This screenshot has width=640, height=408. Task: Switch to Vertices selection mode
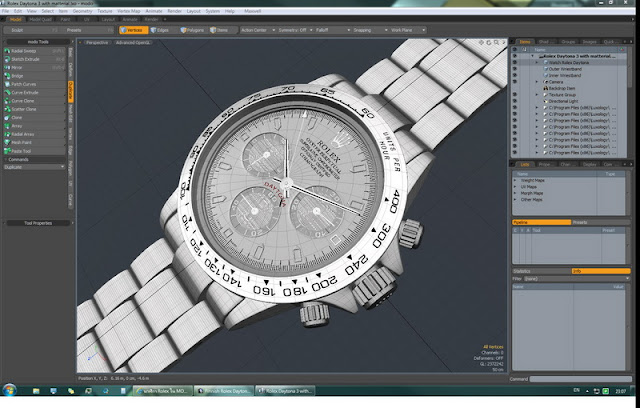pos(133,30)
